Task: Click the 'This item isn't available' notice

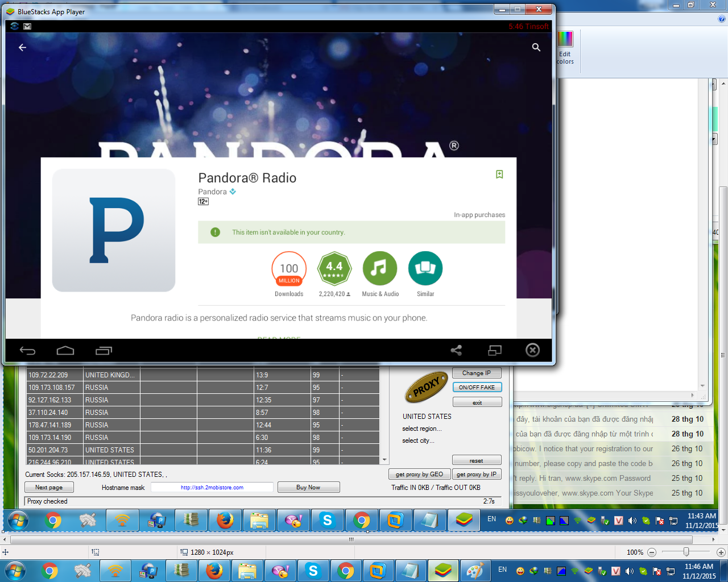Action: [351, 232]
